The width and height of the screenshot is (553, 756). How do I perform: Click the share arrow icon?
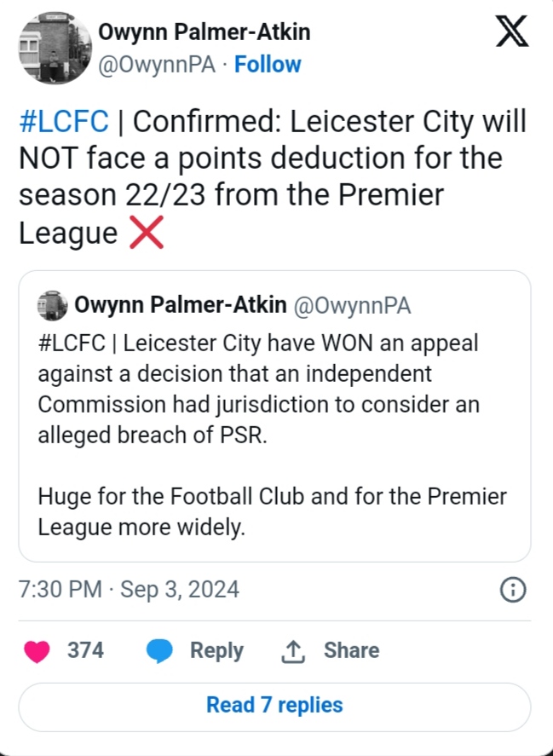coord(292,651)
